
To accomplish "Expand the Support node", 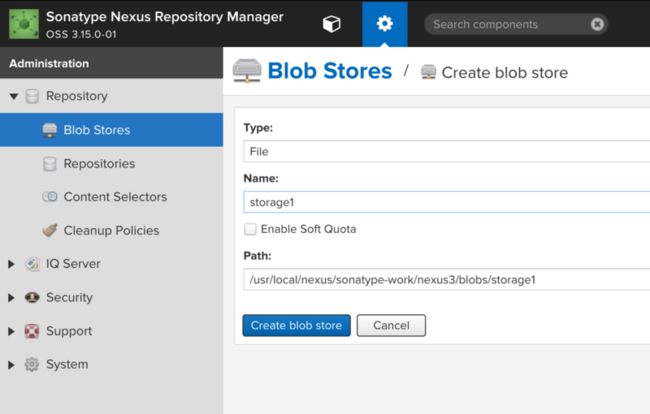I will [x=12, y=331].
